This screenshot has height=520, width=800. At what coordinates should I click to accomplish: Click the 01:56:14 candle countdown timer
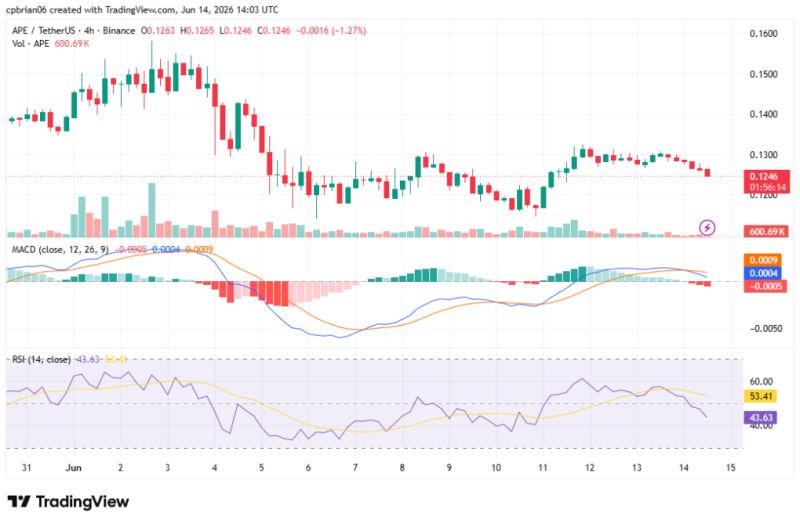(767, 187)
